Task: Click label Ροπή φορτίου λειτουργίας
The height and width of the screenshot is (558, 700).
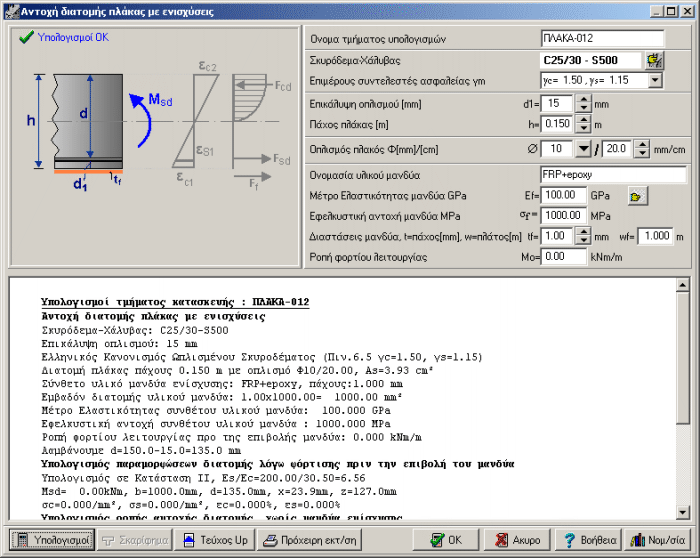Action: tap(368, 257)
